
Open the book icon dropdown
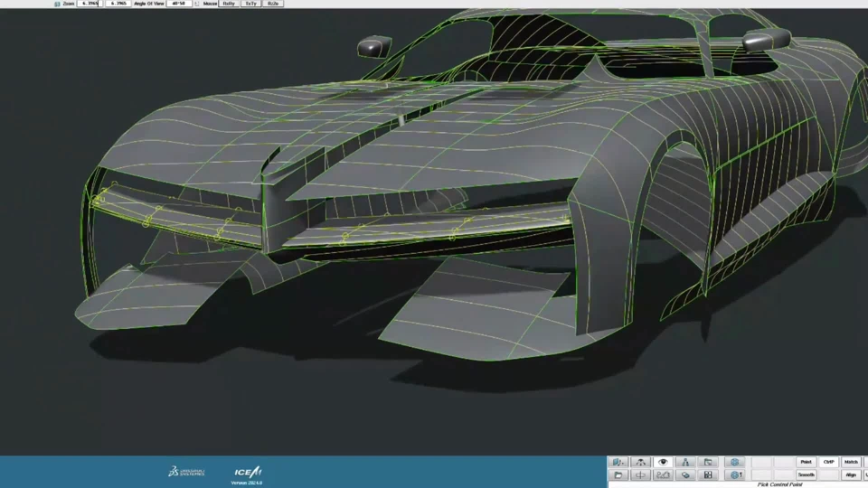coord(619,462)
